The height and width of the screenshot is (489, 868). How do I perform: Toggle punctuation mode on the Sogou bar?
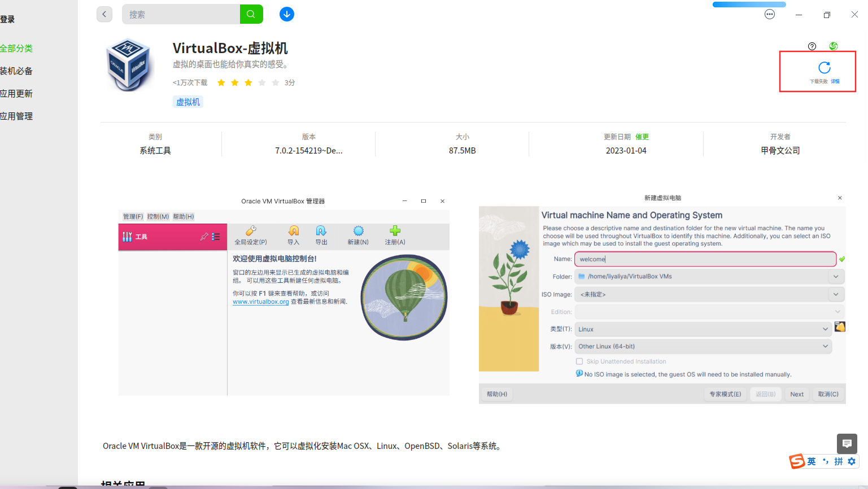pos(826,461)
